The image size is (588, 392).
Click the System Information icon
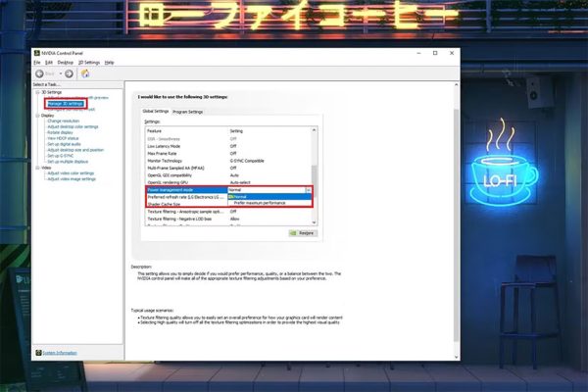click(37, 352)
